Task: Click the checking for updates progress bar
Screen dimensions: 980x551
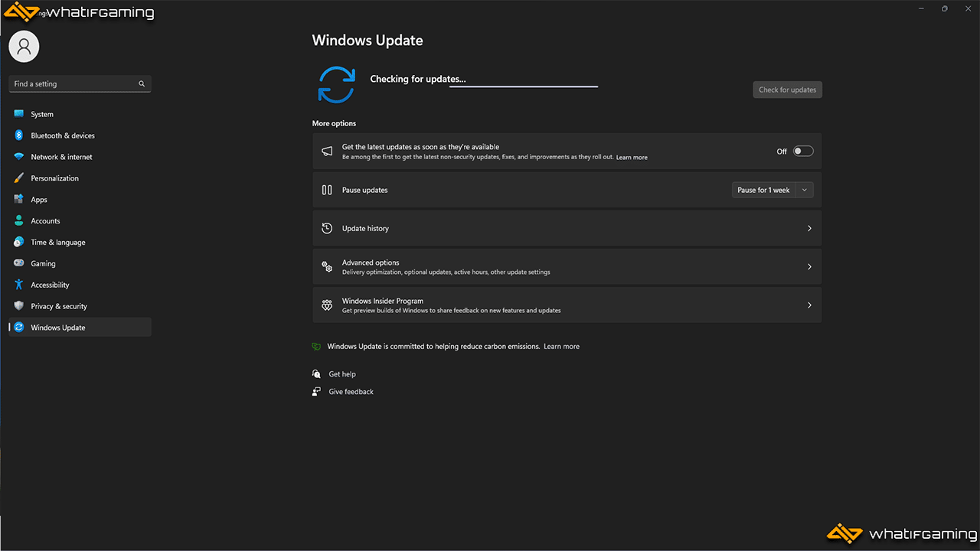Action: click(524, 86)
